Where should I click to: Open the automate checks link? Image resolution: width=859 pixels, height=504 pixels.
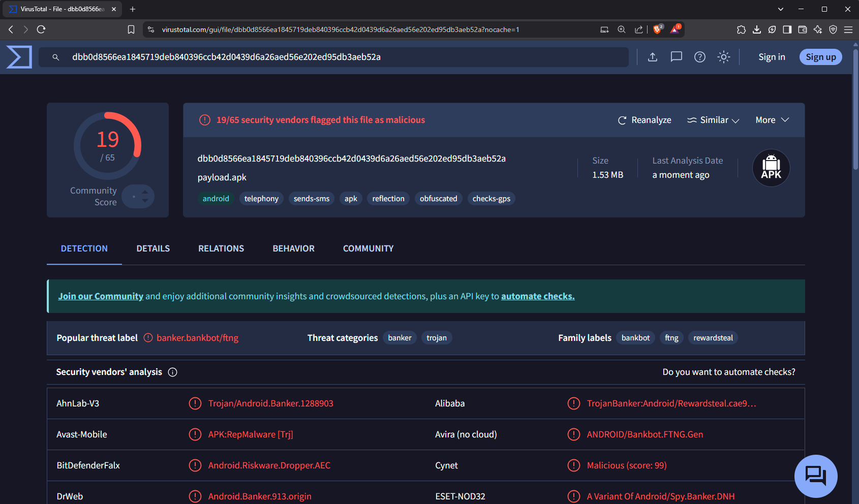click(538, 296)
